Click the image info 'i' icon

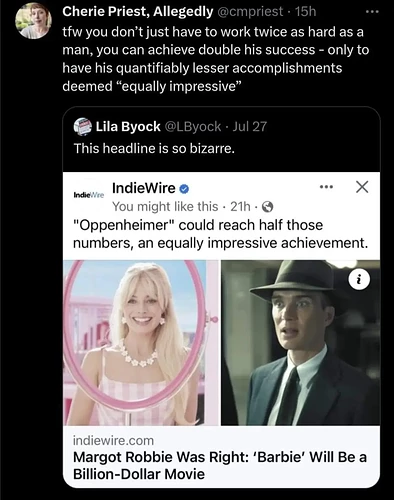click(359, 279)
